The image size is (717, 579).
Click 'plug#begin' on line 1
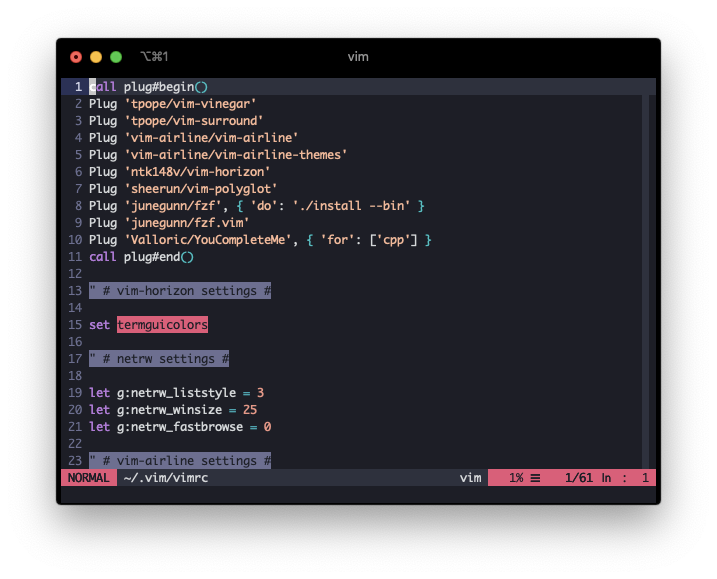click(159, 86)
